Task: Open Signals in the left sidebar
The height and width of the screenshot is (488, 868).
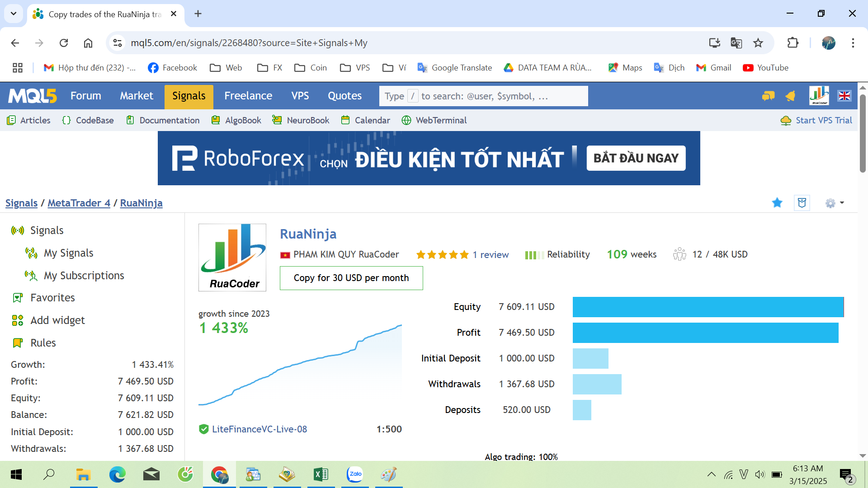Action: point(38,230)
